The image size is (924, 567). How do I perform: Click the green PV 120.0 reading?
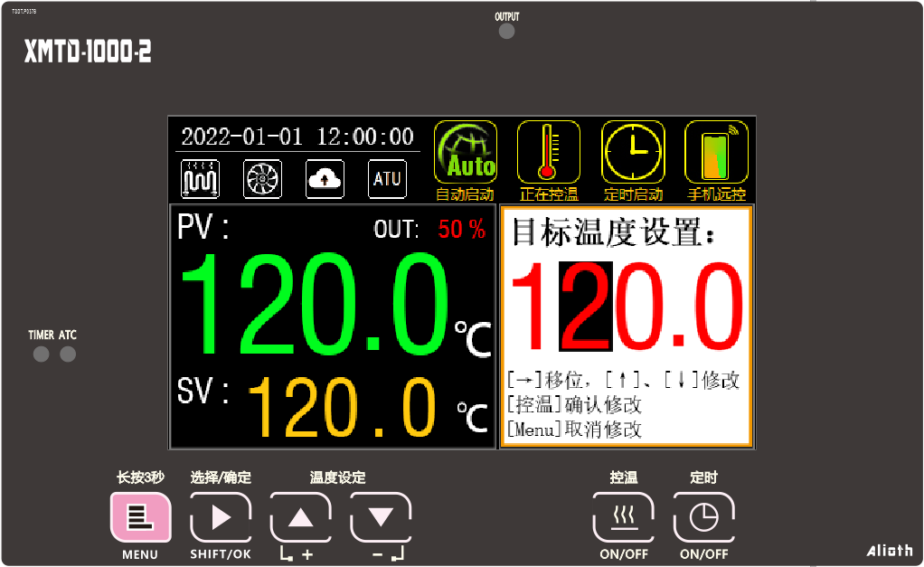pos(315,304)
